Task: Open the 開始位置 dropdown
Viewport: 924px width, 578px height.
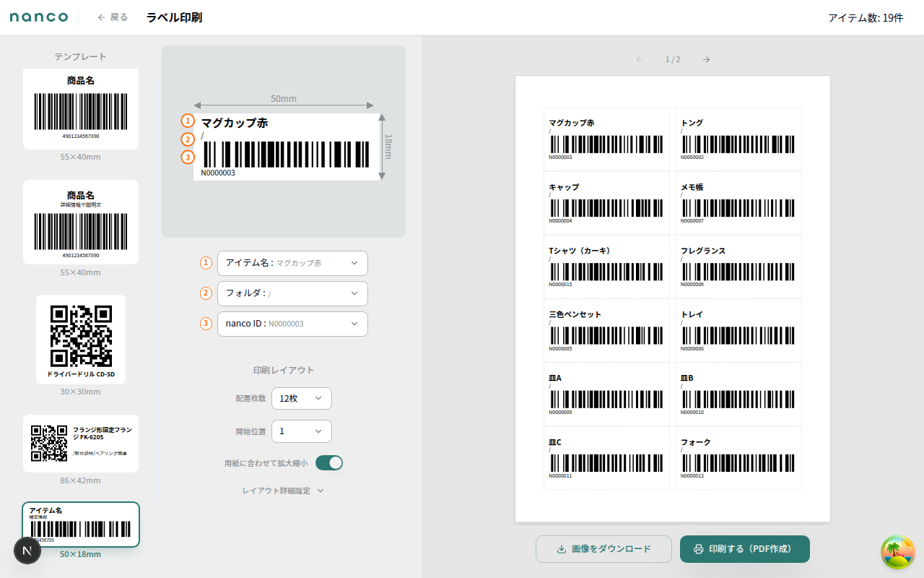Action: (x=302, y=431)
